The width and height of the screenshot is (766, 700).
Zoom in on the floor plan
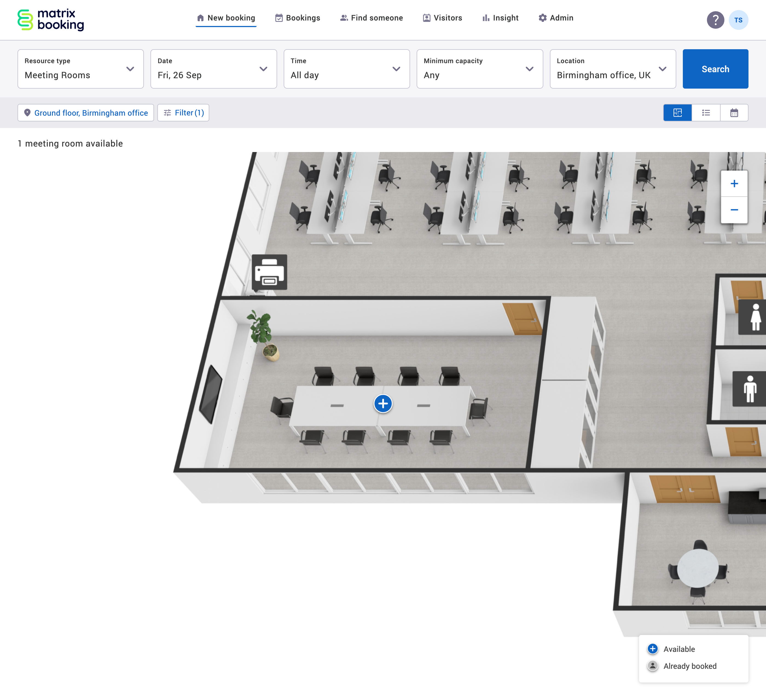(x=734, y=184)
